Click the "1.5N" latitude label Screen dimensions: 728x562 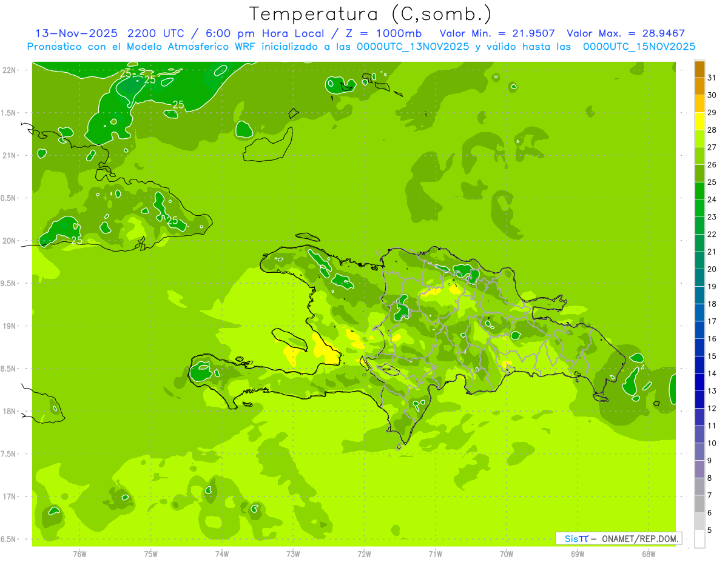tap(9, 113)
